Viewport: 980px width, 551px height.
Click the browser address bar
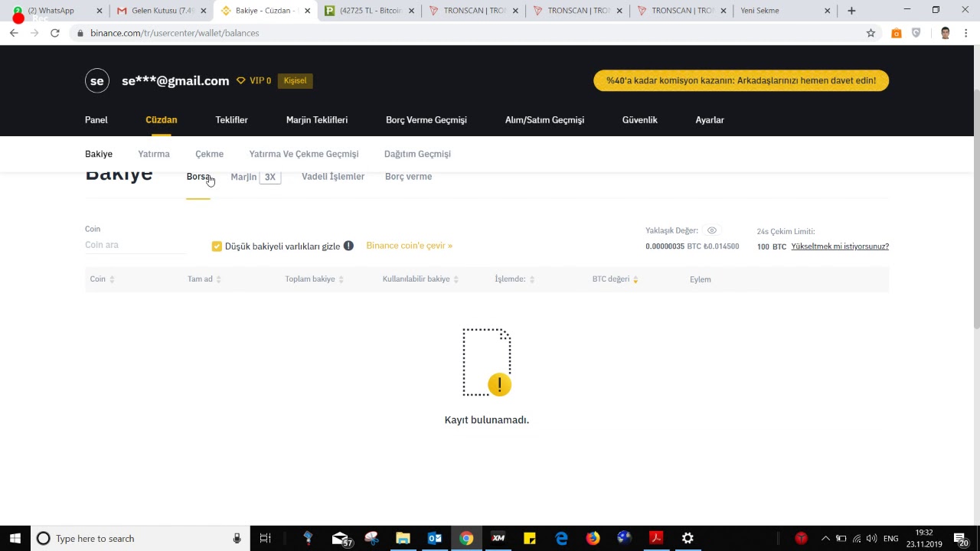coord(475,33)
